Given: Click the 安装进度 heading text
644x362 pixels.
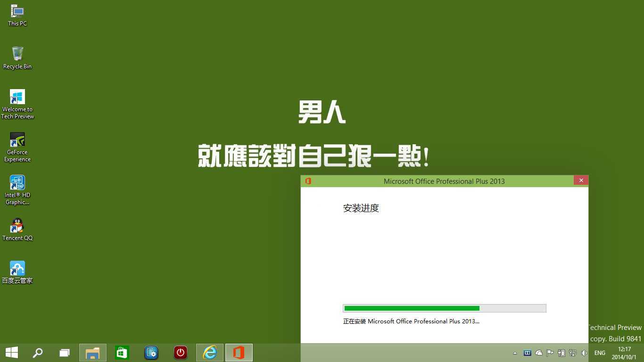Looking at the screenshot, I should pos(361,208).
